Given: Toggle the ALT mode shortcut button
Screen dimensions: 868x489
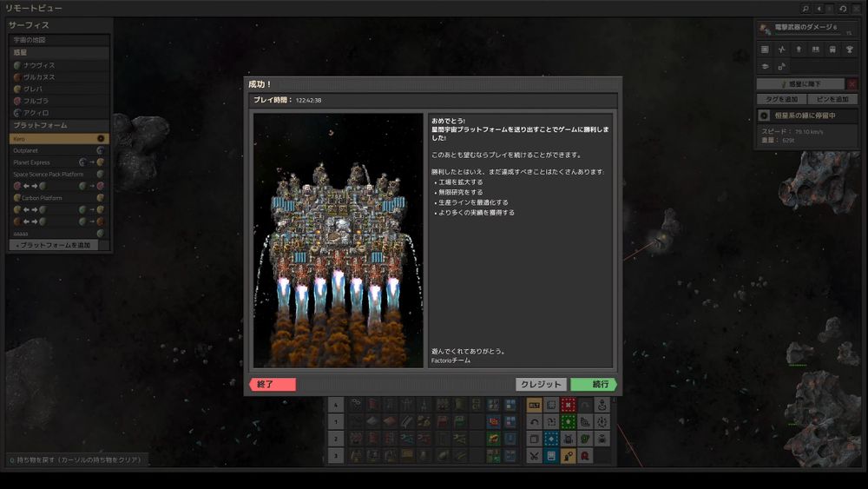Looking at the screenshot, I should pos(534,405).
